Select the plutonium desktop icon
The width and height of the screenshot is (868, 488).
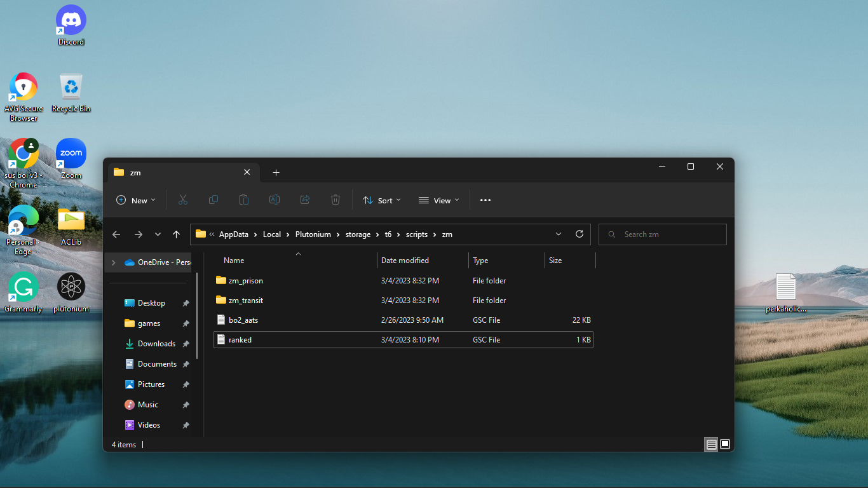tap(71, 292)
